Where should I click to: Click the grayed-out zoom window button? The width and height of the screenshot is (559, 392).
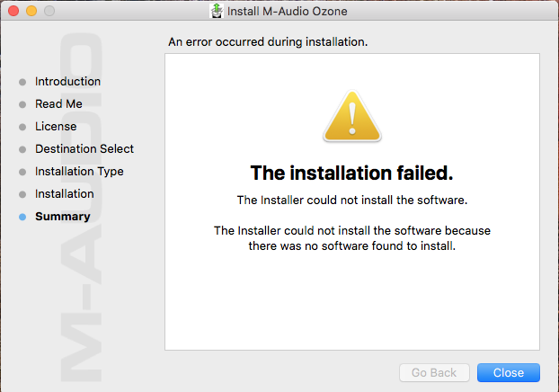point(49,11)
